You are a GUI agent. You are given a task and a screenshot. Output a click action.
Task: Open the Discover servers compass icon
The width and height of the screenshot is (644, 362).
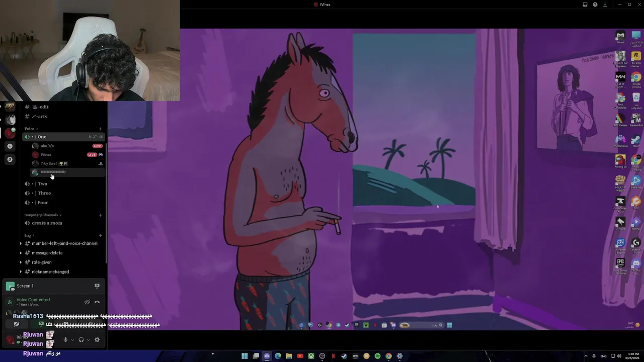(10, 159)
